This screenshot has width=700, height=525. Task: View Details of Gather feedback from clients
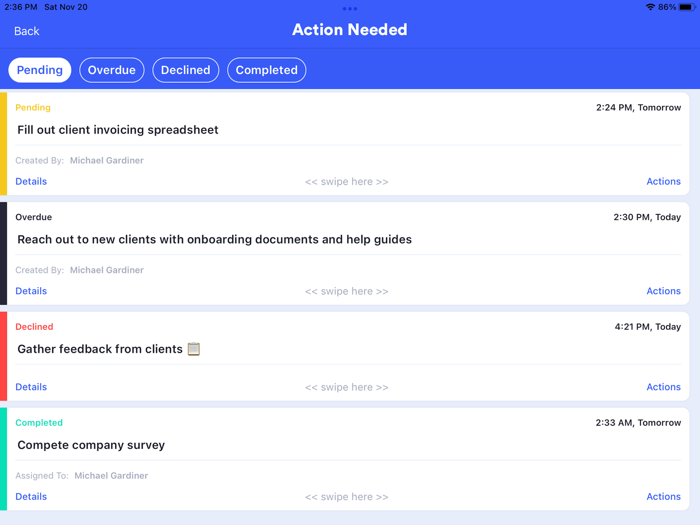click(31, 387)
